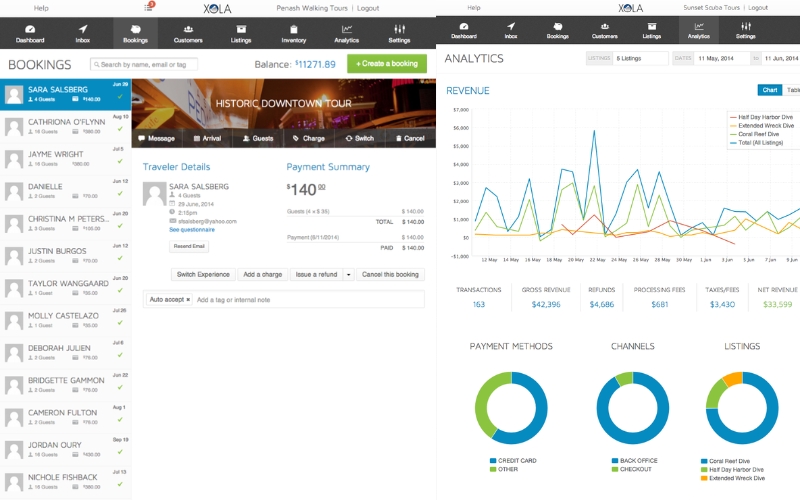Click Half Day Harbor Dive chart legend entry

point(761,117)
